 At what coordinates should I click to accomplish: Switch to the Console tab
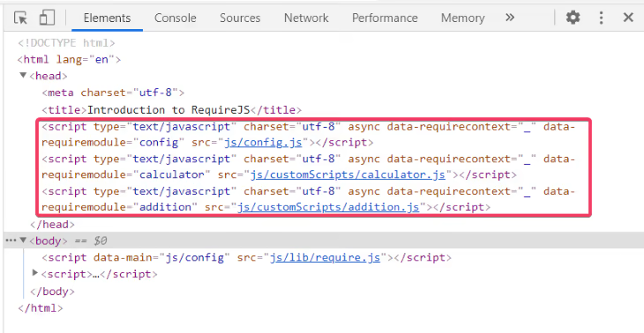tap(176, 18)
